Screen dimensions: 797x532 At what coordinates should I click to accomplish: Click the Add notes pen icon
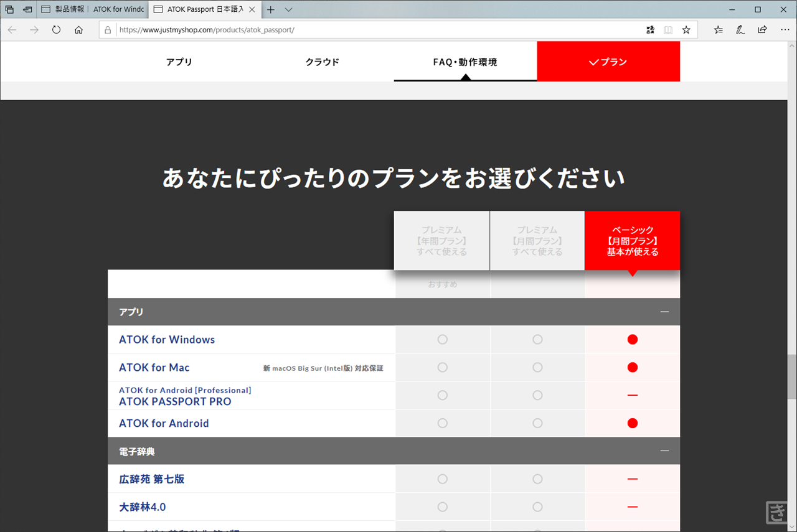pyautogui.click(x=740, y=30)
